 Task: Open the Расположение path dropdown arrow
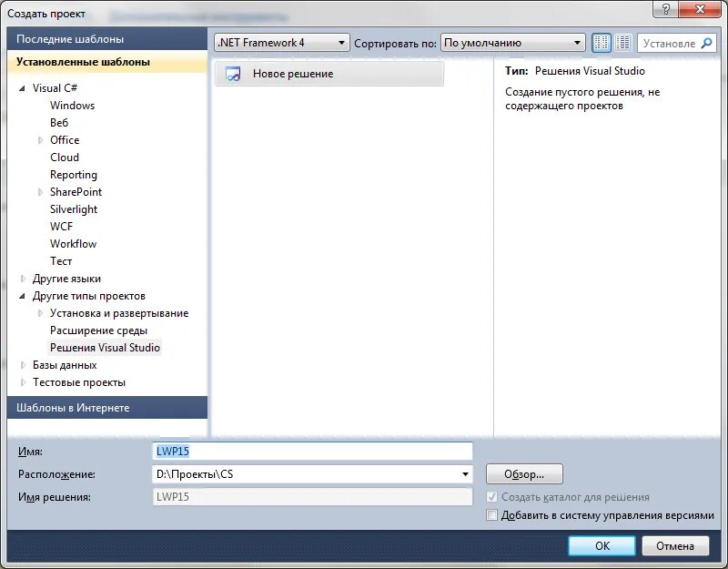pyautogui.click(x=465, y=474)
